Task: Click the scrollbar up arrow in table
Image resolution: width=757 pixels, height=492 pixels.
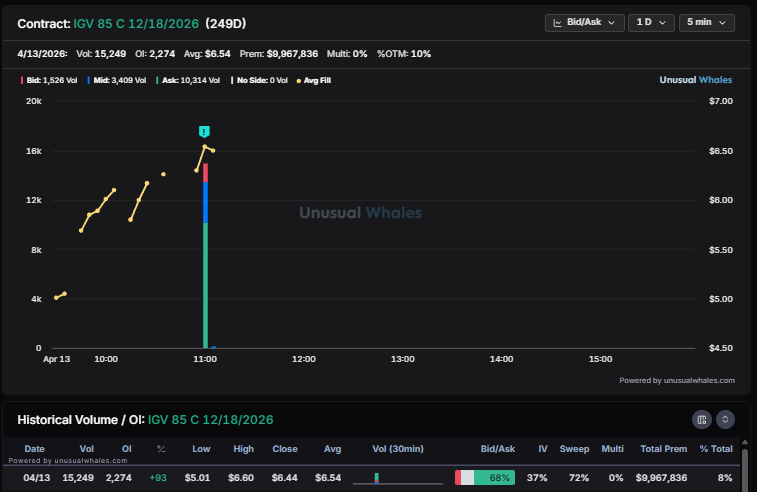Action: click(x=745, y=442)
